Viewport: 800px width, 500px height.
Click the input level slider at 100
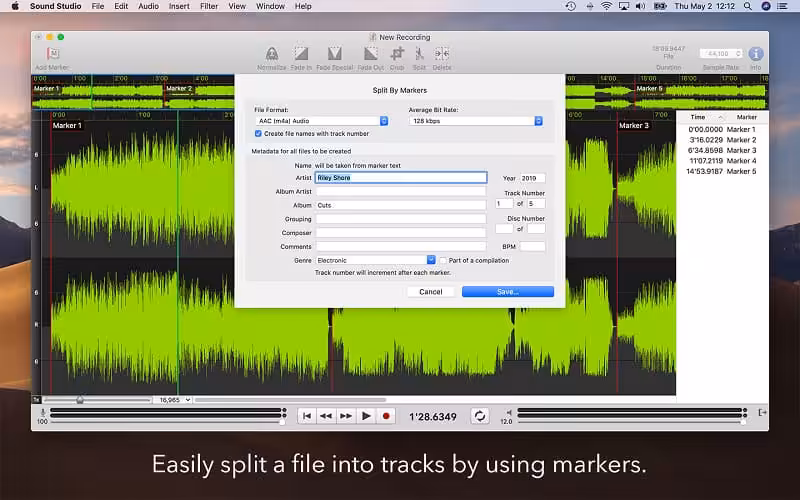282,422
